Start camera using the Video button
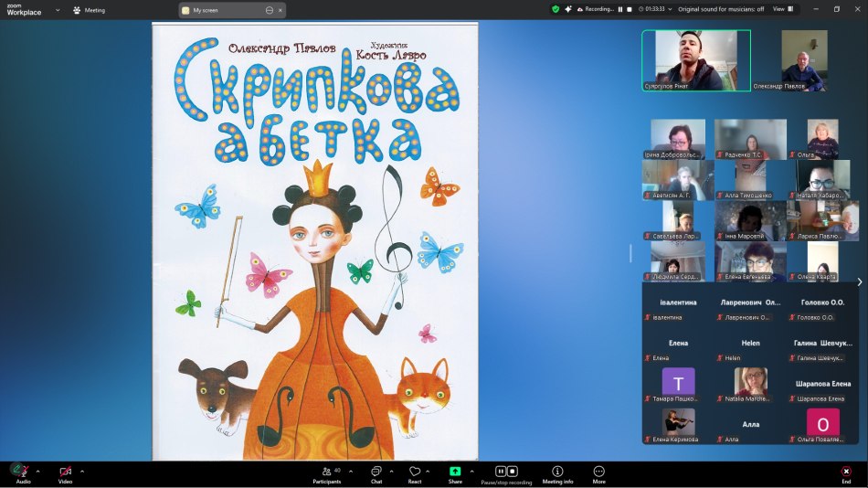The image size is (868, 488). [65, 472]
